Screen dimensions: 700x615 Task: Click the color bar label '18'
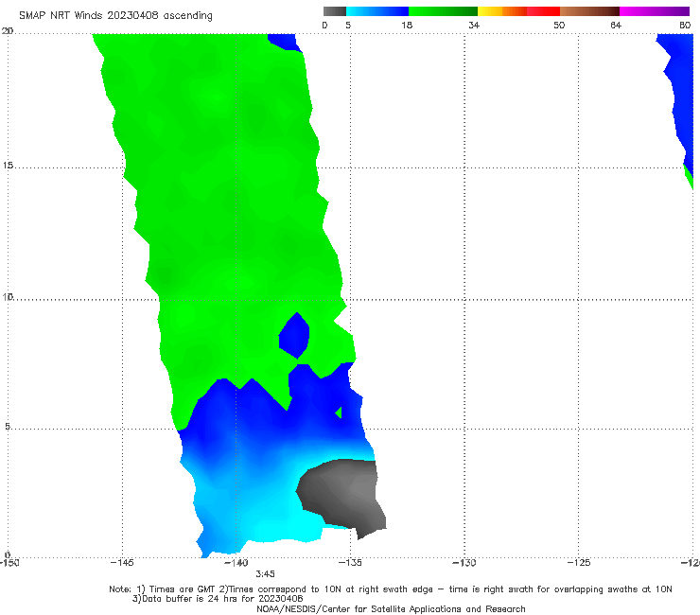click(x=407, y=26)
